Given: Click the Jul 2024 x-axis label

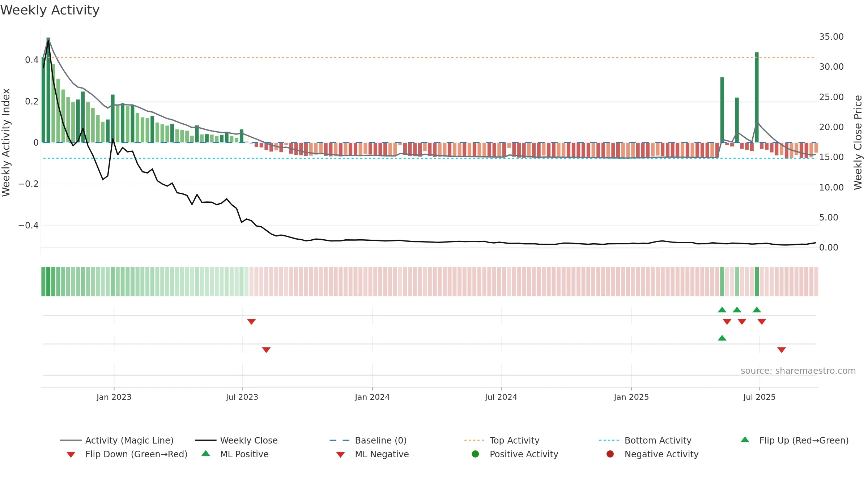Looking at the screenshot, I should point(501,397).
